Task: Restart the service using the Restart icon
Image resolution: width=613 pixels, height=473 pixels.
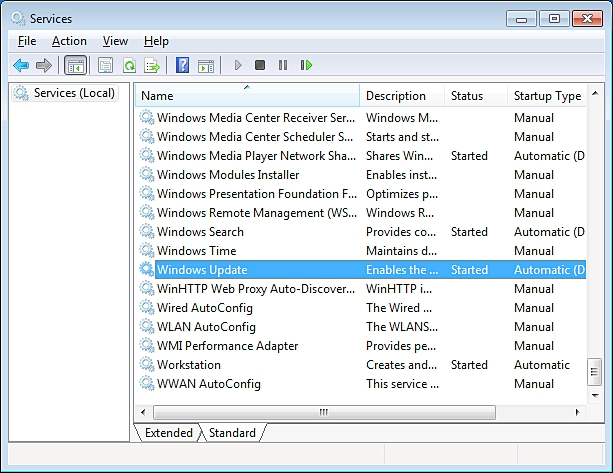Action: (x=306, y=66)
